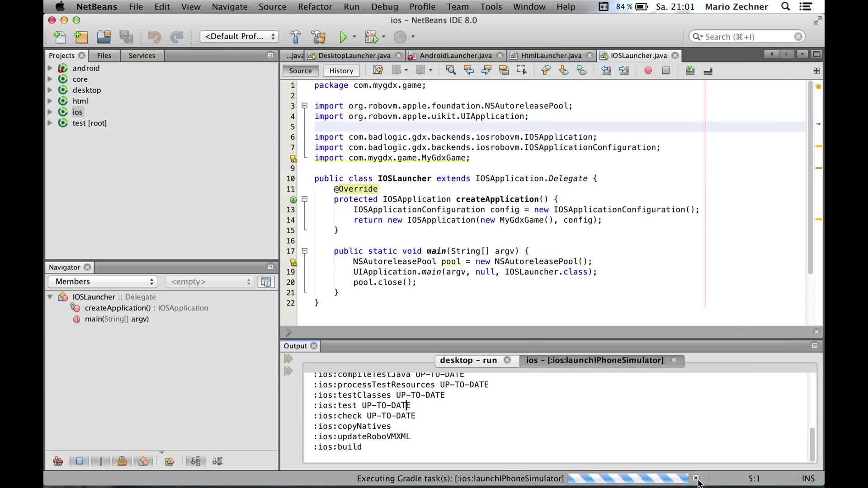Toggle highlight search in the editor toolbar

[x=504, y=70]
